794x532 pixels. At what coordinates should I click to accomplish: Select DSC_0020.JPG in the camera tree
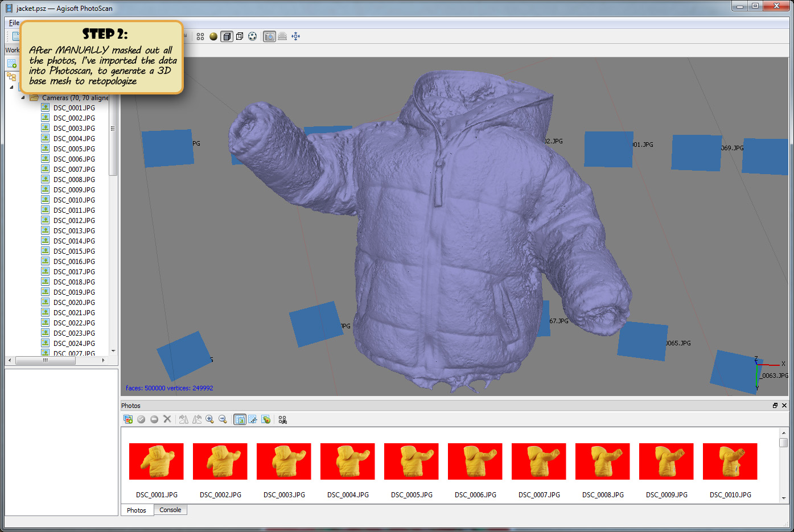click(x=74, y=302)
